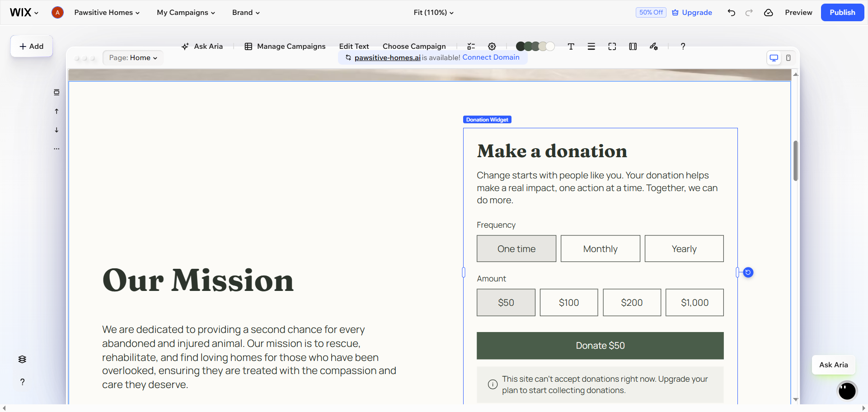Viewport: 868px width, 412px height.
Task: Click the Aria chat bubble icon
Action: coord(847,391)
